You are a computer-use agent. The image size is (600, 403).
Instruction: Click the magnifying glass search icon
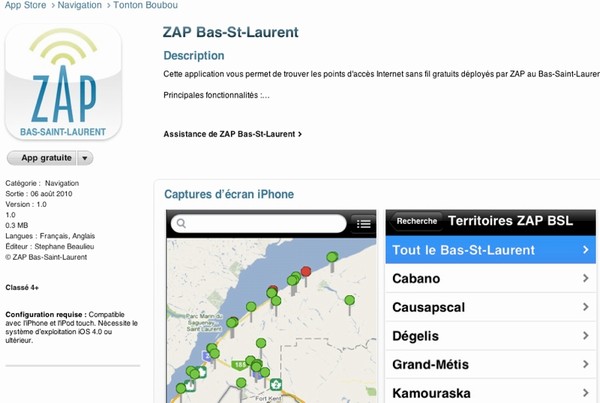[181, 224]
